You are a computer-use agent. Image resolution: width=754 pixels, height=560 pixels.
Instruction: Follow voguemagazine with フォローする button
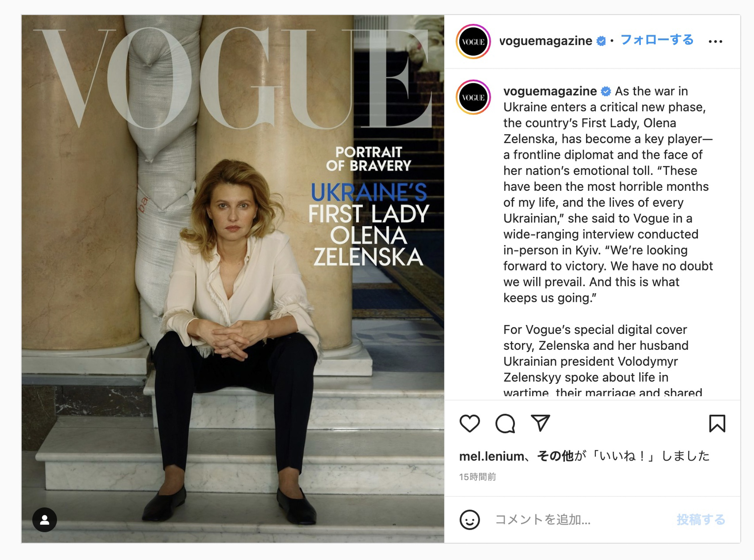tap(657, 40)
